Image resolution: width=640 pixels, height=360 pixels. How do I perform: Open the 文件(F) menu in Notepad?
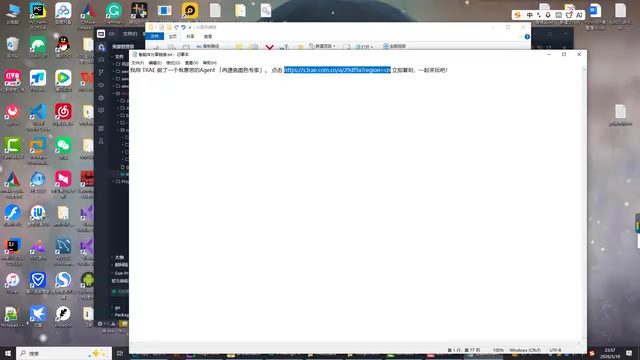click(138, 63)
